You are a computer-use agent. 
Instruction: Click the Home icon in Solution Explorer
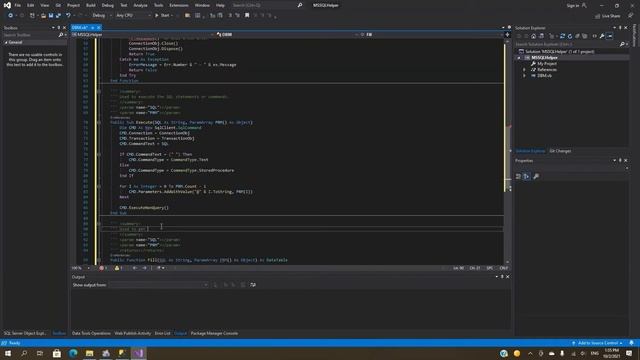tap(533, 36)
